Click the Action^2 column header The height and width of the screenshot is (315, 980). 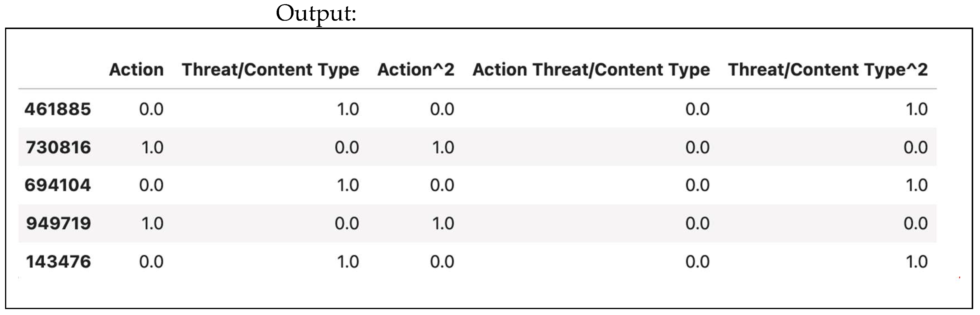(x=416, y=69)
